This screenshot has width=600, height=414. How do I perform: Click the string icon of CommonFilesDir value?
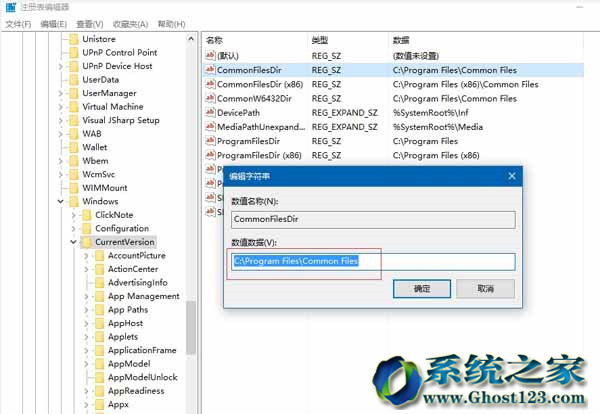[210, 70]
